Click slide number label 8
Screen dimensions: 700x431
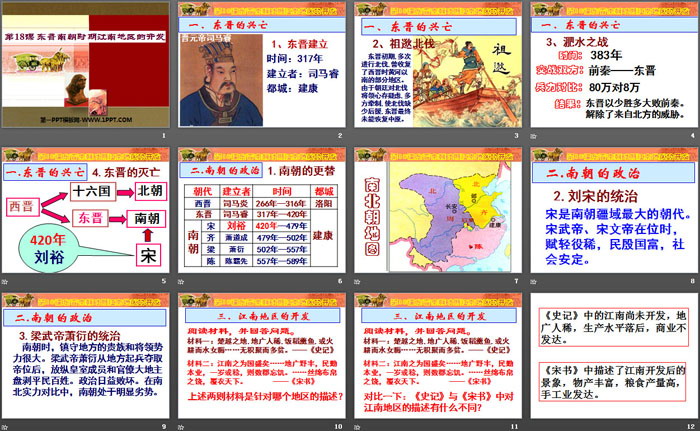[693, 281]
